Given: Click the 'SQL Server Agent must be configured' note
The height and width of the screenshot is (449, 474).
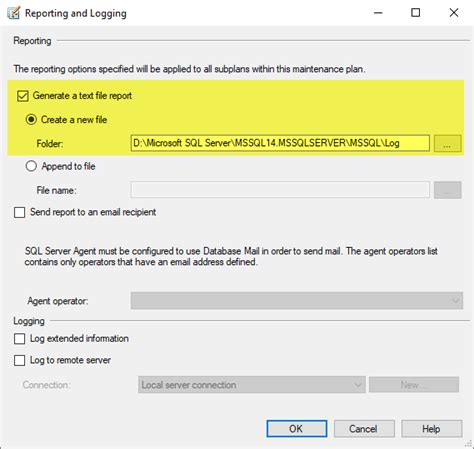Looking at the screenshot, I should coord(231,256).
